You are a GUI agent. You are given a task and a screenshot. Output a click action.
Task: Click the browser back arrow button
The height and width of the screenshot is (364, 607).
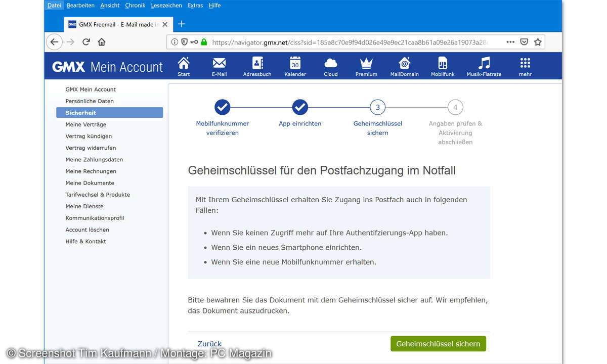[x=55, y=42]
